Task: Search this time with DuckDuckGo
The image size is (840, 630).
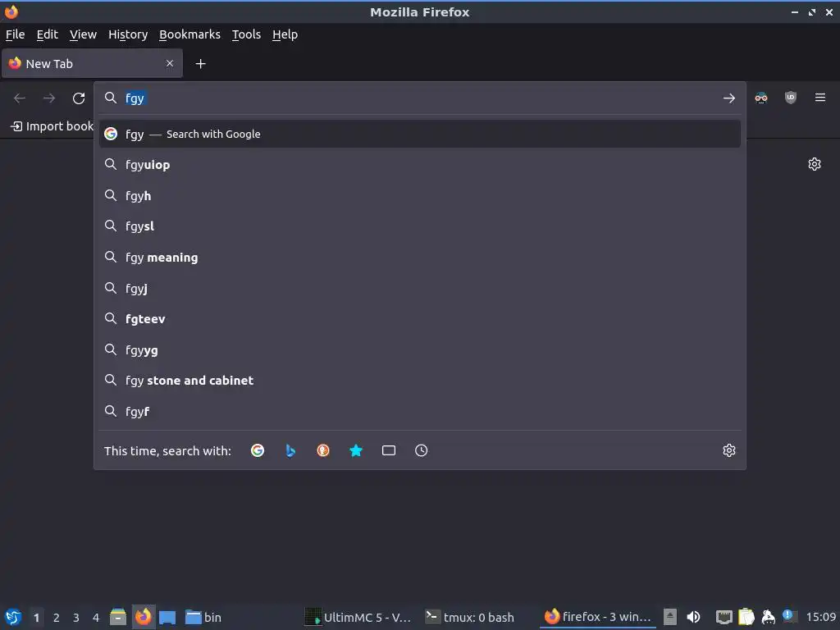Action: pyautogui.click(x=323, y=450)
